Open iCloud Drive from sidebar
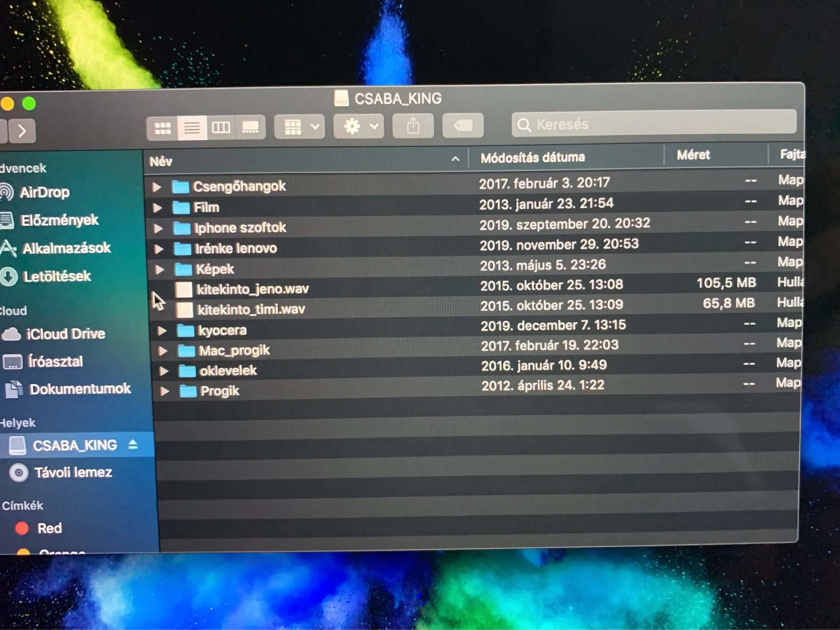Screen dimensions: 840x630 pos(65,334)
